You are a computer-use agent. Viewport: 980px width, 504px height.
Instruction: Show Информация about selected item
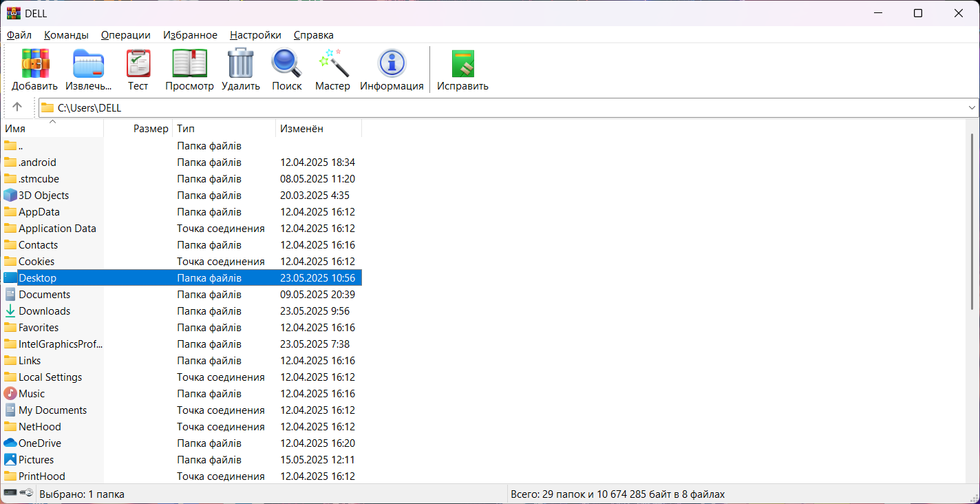[392, 63]
